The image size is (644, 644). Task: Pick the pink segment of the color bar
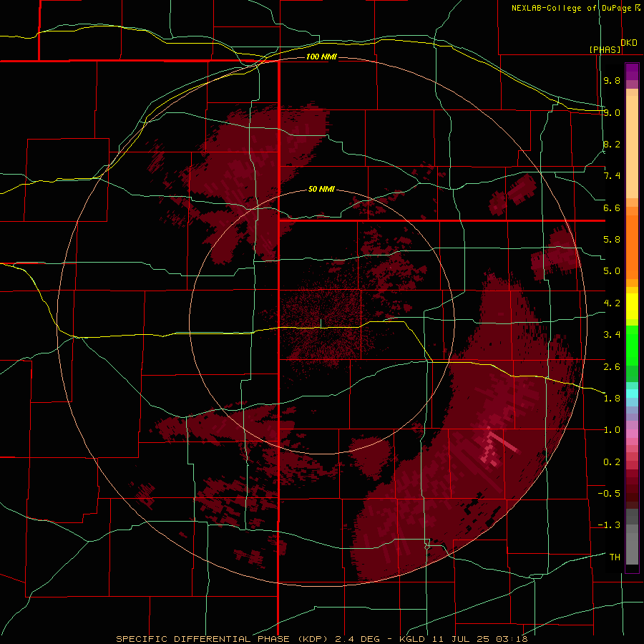click(x=632, y=434)
